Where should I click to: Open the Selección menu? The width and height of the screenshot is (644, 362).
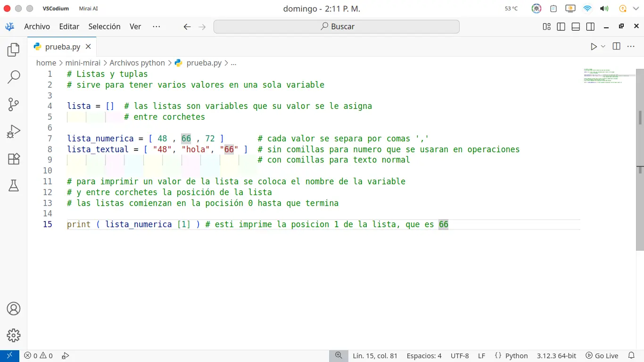pos(105,26)
